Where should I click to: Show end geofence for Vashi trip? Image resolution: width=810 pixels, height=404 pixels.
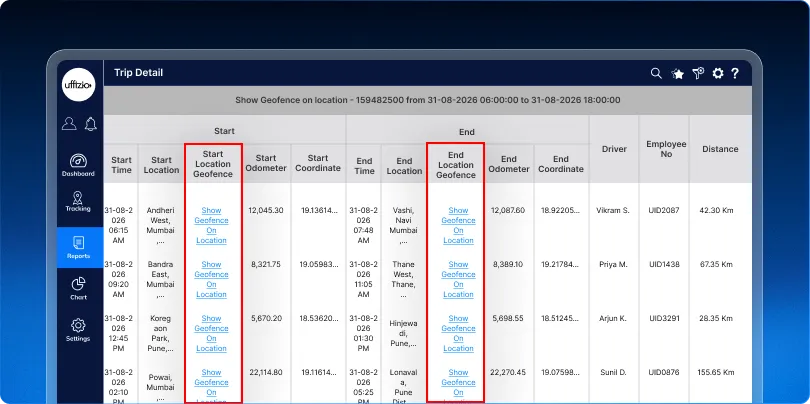(458, 225)
